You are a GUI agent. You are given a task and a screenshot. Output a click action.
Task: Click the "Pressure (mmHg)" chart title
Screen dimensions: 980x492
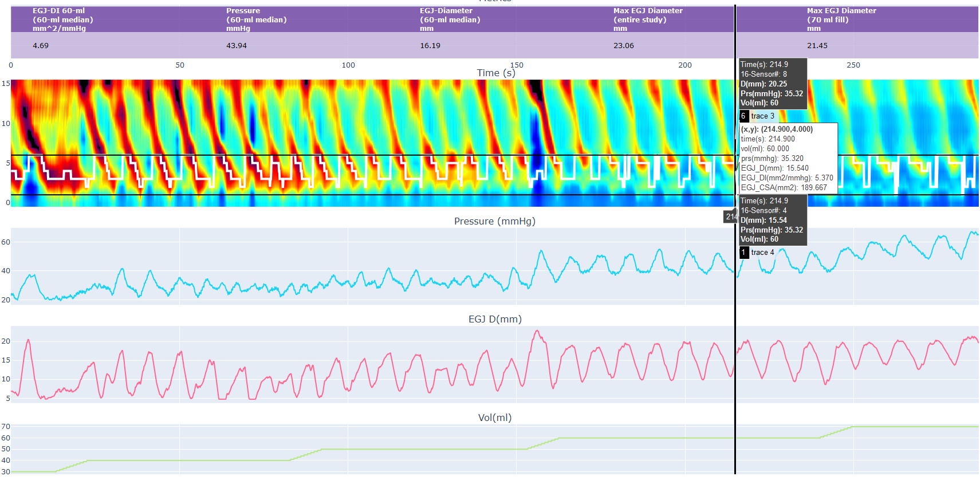[494, 221]
